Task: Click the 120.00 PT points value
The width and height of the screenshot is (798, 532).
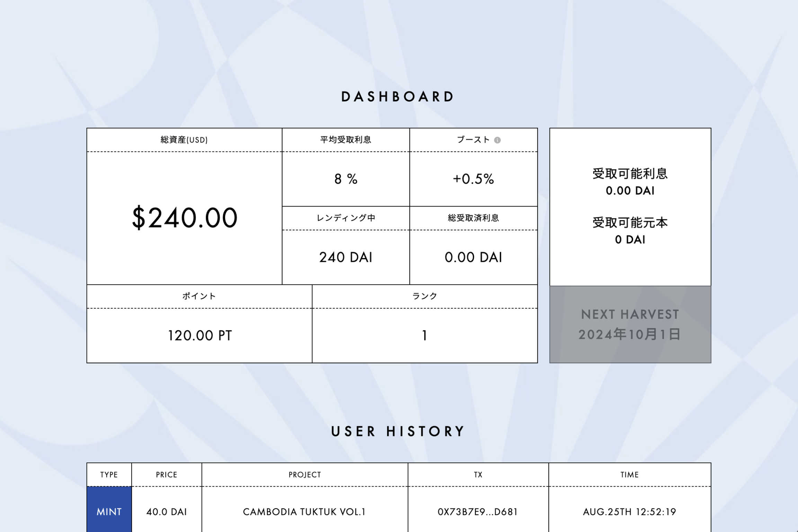Action: (x=199, y=335)
